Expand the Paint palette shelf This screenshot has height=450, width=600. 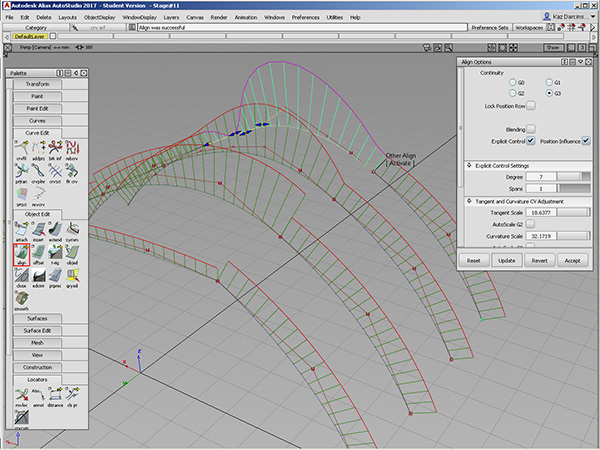coord(38,96)
